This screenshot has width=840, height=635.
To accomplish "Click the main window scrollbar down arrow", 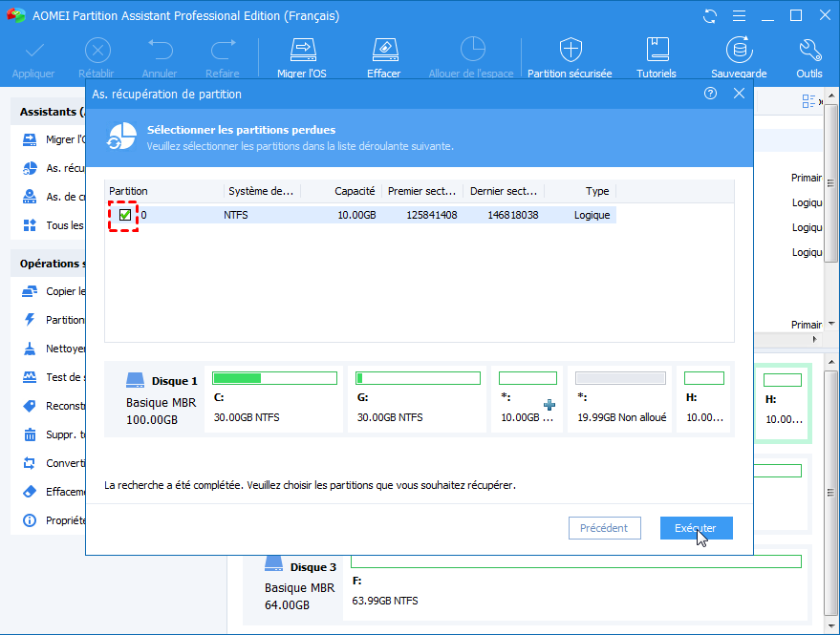I will 831,625.
